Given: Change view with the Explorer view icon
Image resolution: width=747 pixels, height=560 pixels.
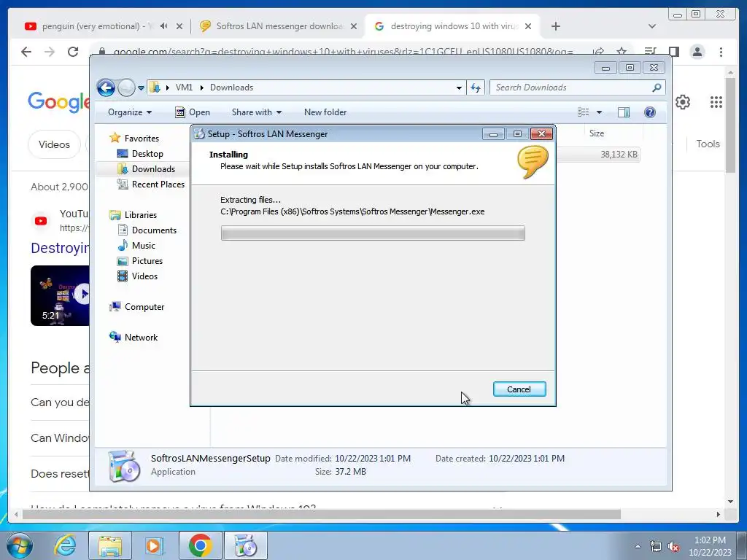Looking at the screenshot, I should (583, 112).
